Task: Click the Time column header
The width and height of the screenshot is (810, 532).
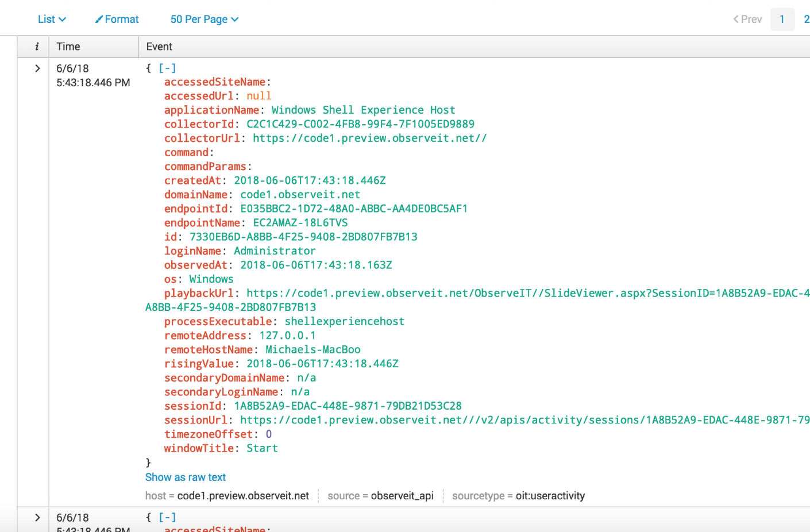Action: click(x=68, y=47)
